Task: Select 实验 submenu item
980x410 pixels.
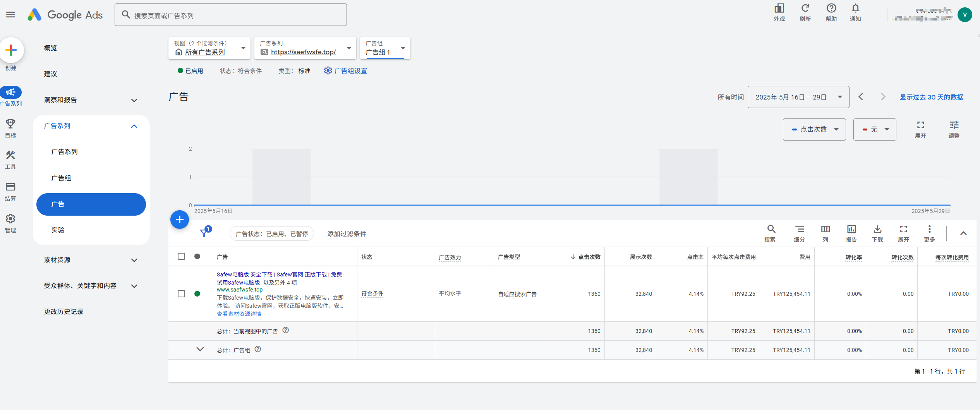Action: pos(58,230)
